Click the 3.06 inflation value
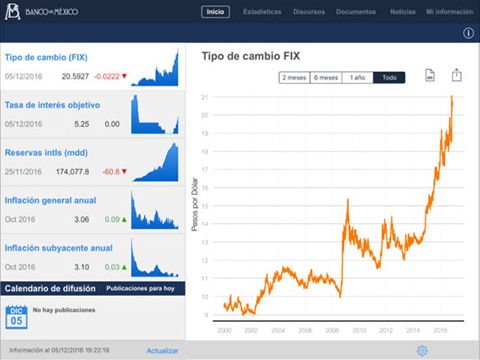 (x=82, y=219)
